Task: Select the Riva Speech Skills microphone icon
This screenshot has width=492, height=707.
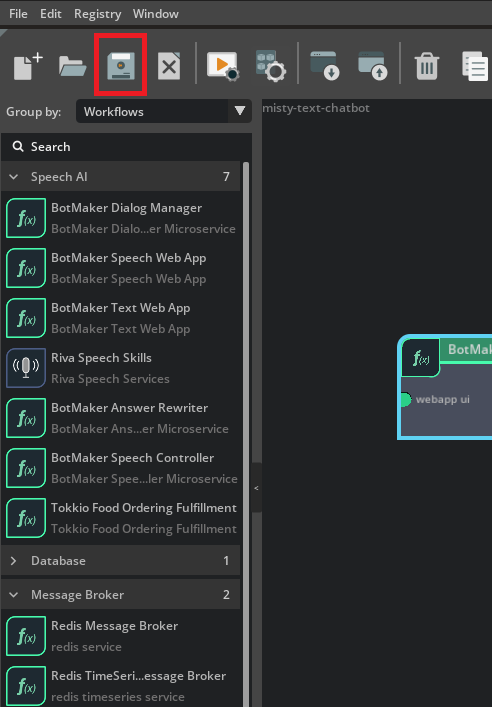Action: [26, 368]
